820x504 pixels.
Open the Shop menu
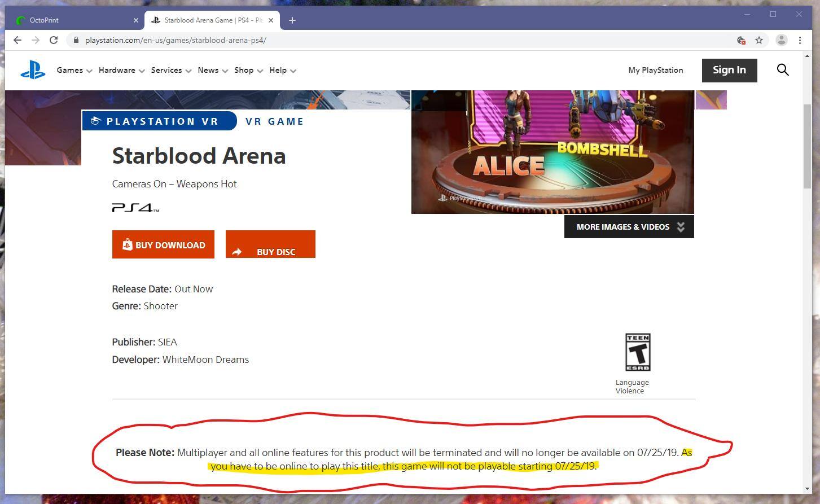248,71
